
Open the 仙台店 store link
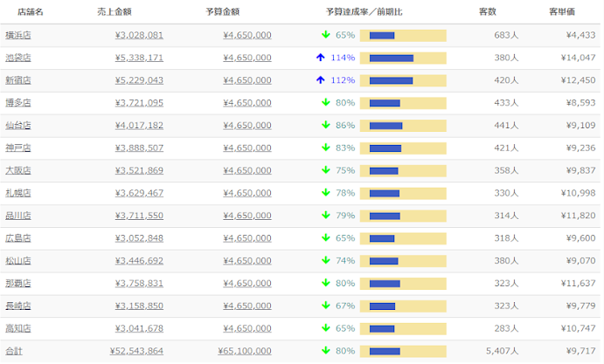[17, 126]
